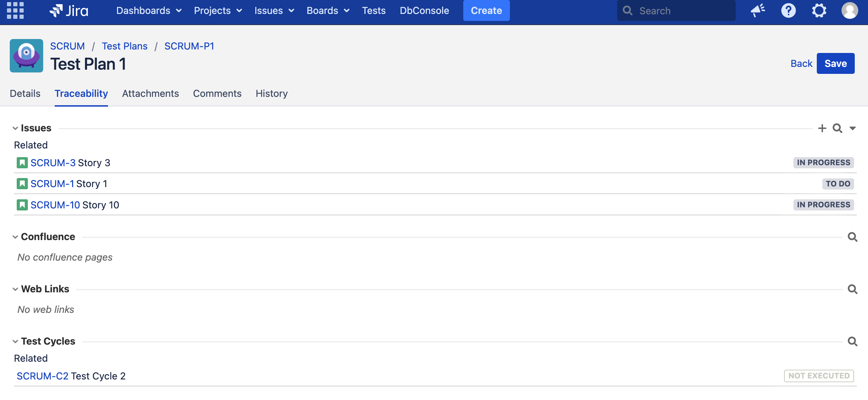Open the app switcher grid icon
This screenshot has width=868, height=400.
[x=15, y=10]
